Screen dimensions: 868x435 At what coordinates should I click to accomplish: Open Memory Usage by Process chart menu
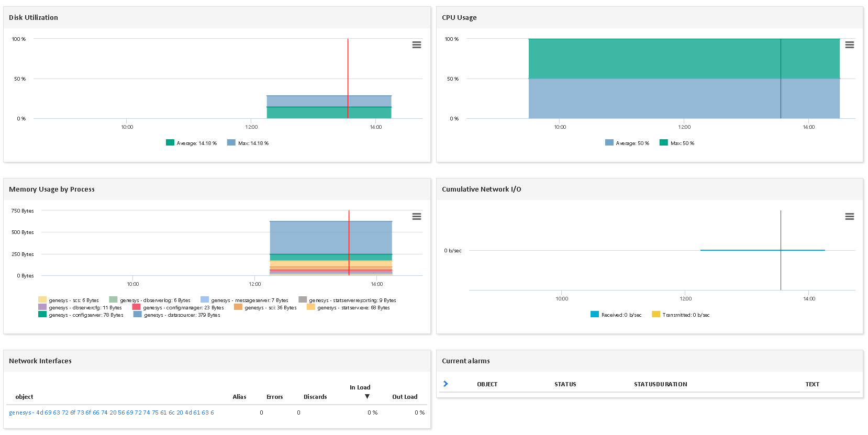[x=416, y=217]
